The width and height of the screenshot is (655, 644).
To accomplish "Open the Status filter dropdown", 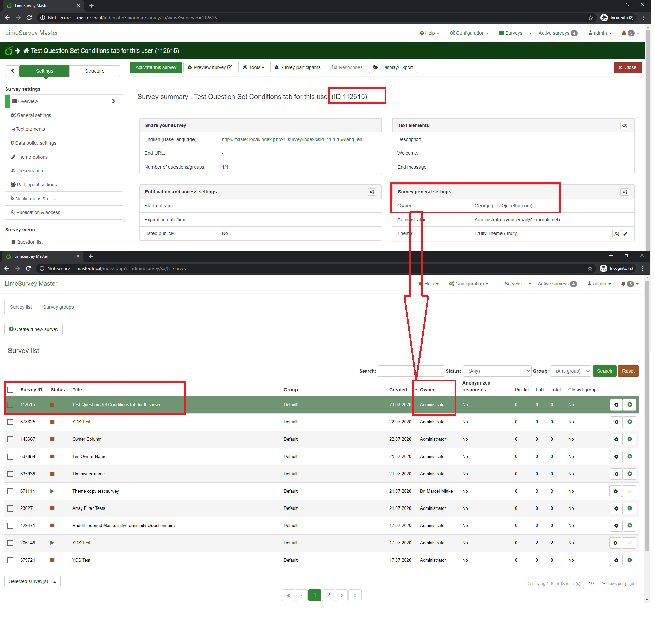I will (x=497, y=371).
